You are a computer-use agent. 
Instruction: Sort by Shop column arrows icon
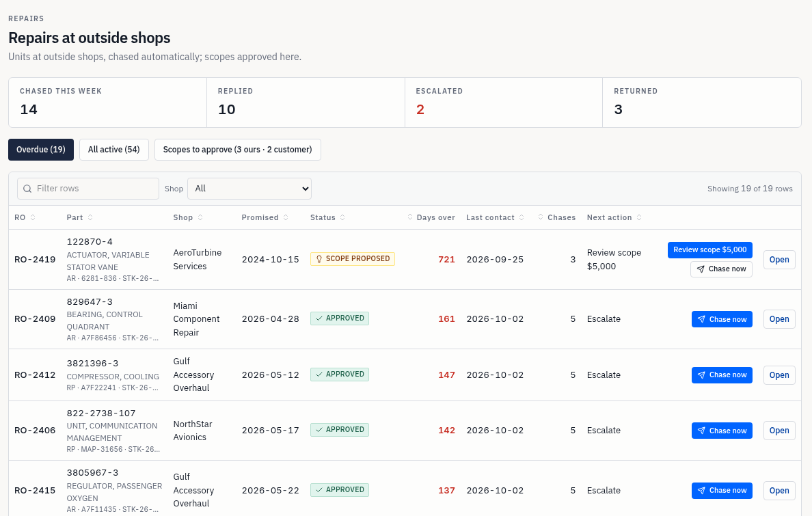tap(200, 217)
